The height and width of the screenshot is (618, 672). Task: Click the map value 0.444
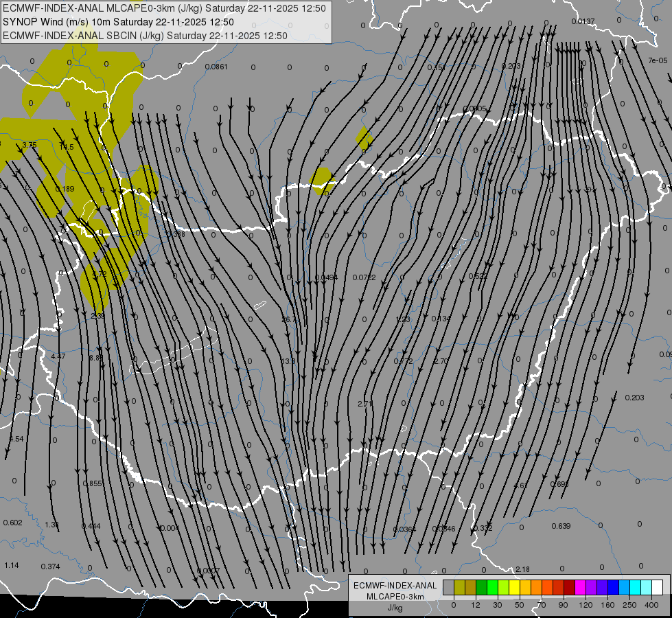[x=91, y=526]
